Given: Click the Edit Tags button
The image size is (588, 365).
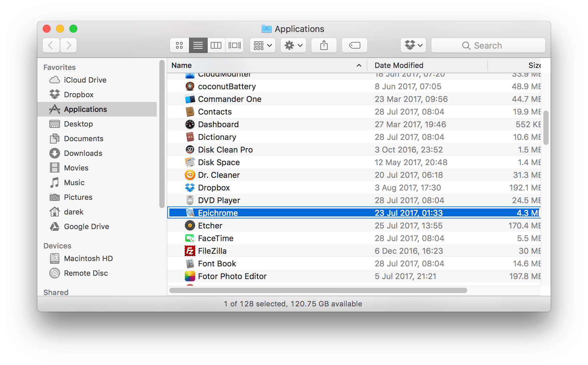Looking at the screenshot, I should tap(355, 45).
